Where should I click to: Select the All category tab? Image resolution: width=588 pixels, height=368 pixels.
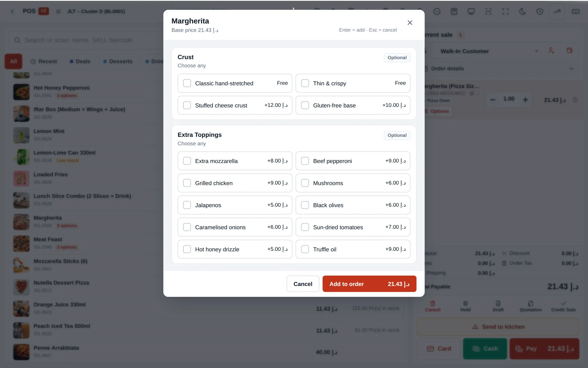[13, 61]
